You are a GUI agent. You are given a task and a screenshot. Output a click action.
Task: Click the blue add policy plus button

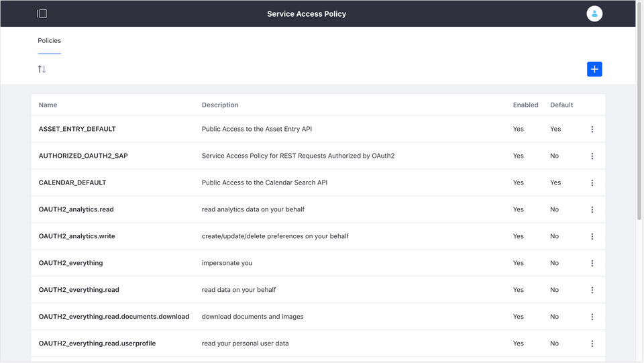tap(594, 69)
